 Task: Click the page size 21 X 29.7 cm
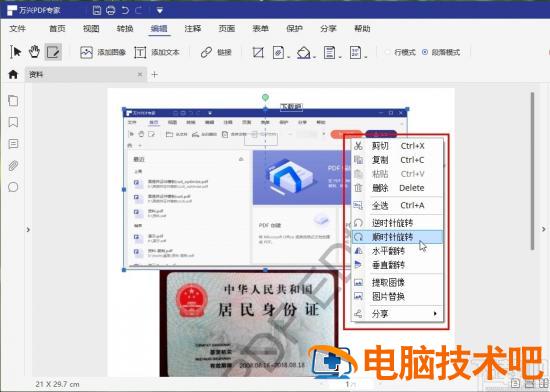click(x=58, y=384)
